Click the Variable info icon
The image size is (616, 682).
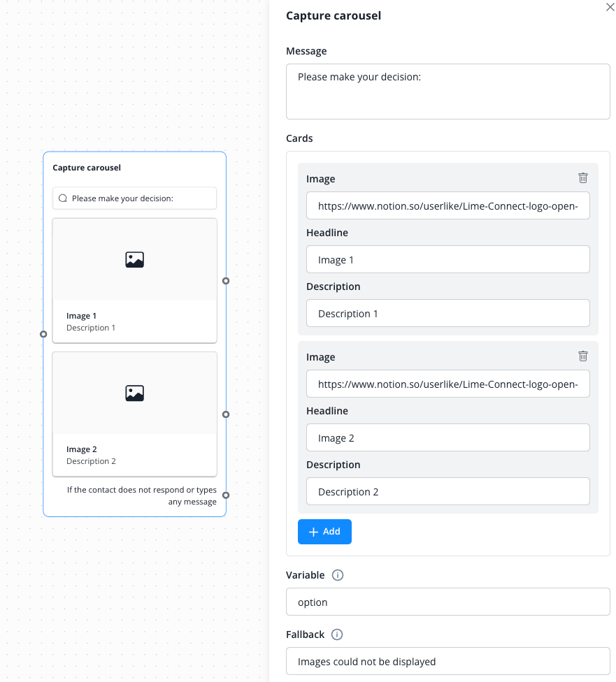(x=338, y=575)
